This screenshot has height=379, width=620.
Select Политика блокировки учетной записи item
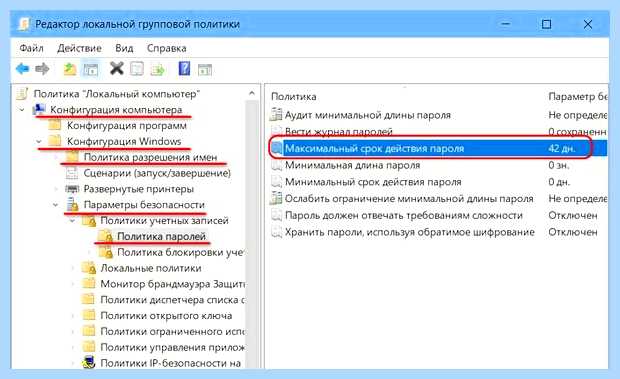pos(180,252)
